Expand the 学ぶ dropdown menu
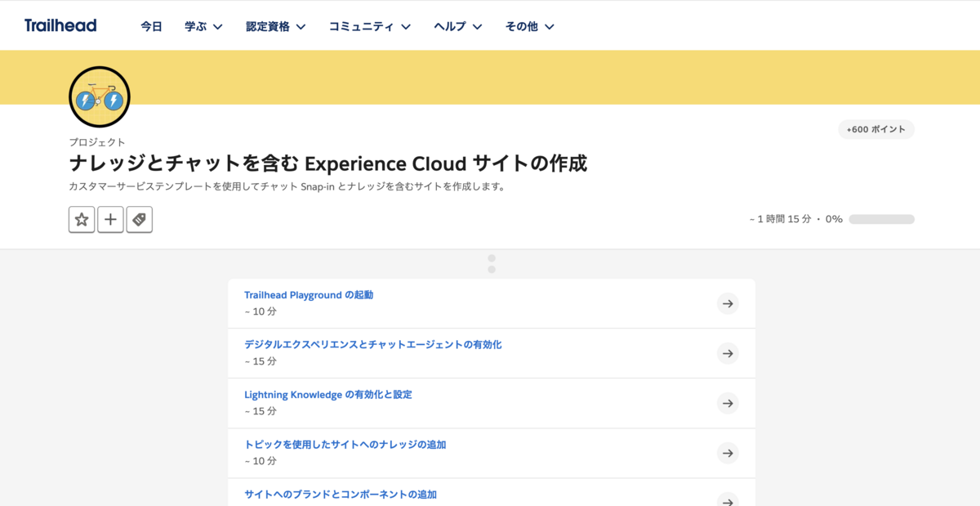Screen dimensions: 980x506 click(x=203, y=26)
